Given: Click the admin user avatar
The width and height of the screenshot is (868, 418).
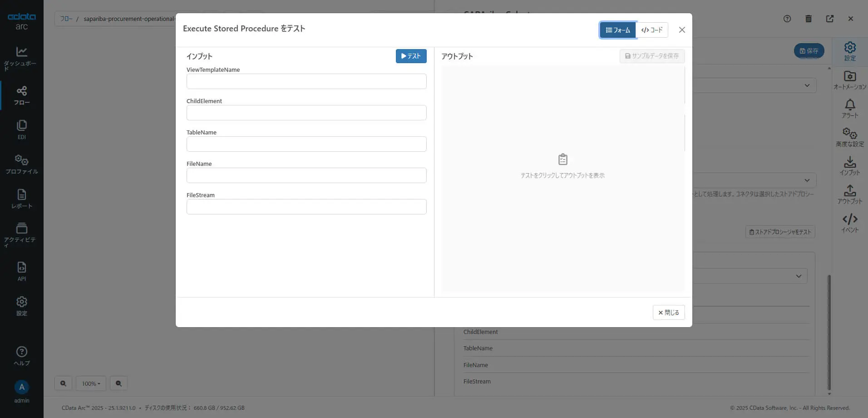Looking at the screenshot, I should coord(21,387).
